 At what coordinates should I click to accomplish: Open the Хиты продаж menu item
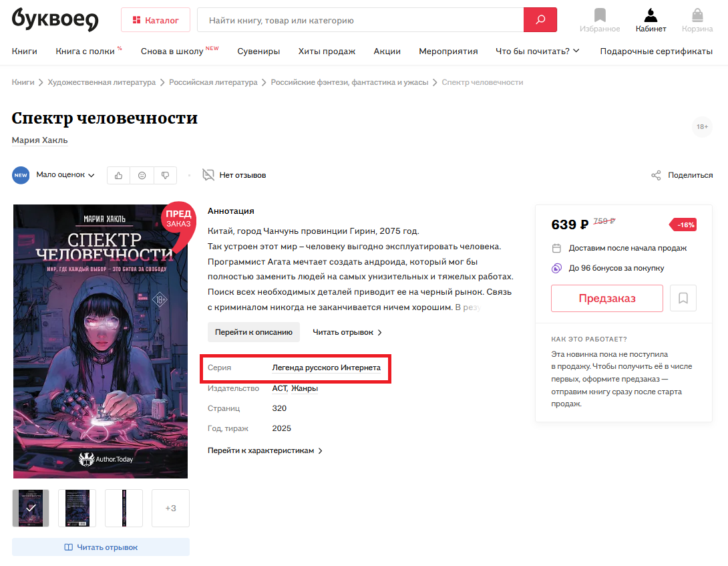pyautogui.click(x=327, y=51)
